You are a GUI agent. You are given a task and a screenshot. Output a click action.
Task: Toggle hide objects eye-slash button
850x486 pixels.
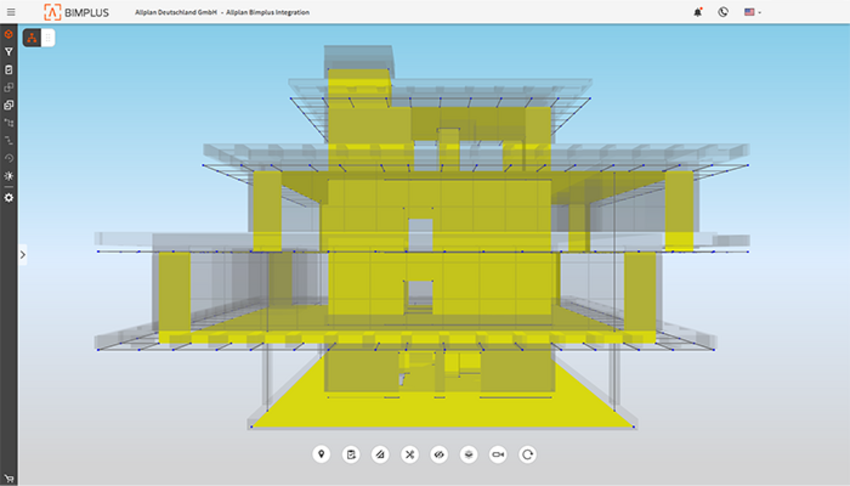coord(439,455)
